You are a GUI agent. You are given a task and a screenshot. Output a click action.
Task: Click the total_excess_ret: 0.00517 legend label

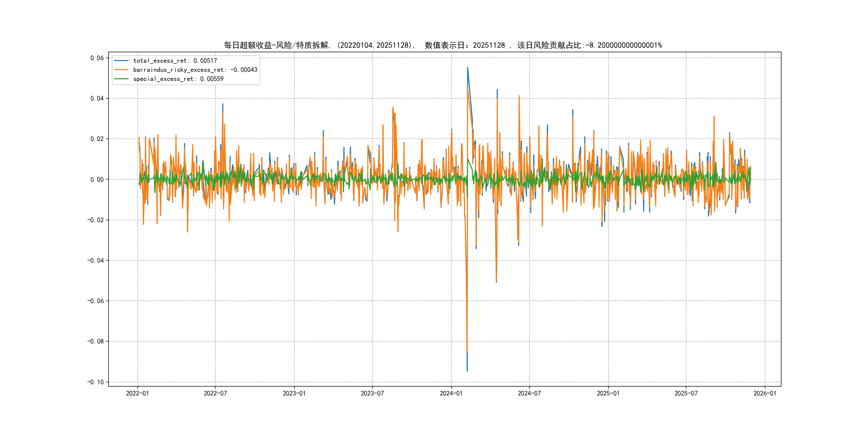[x=175, y=61]
